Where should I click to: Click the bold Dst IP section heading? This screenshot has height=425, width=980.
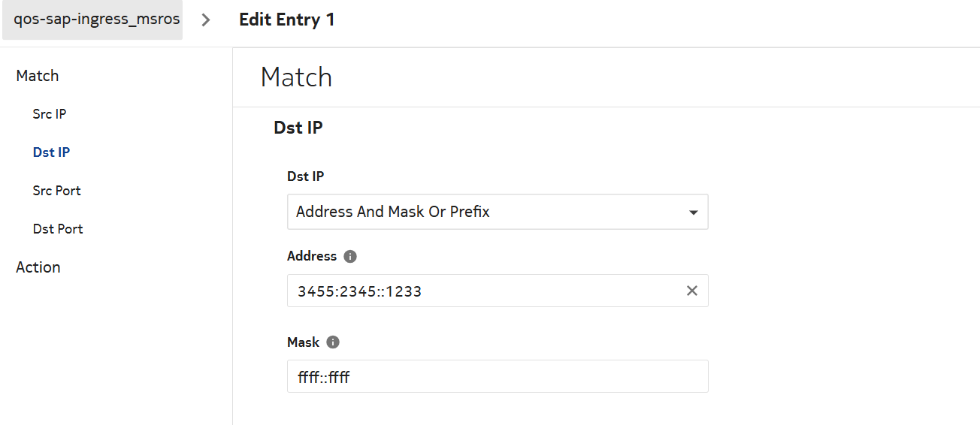point(298,128)
